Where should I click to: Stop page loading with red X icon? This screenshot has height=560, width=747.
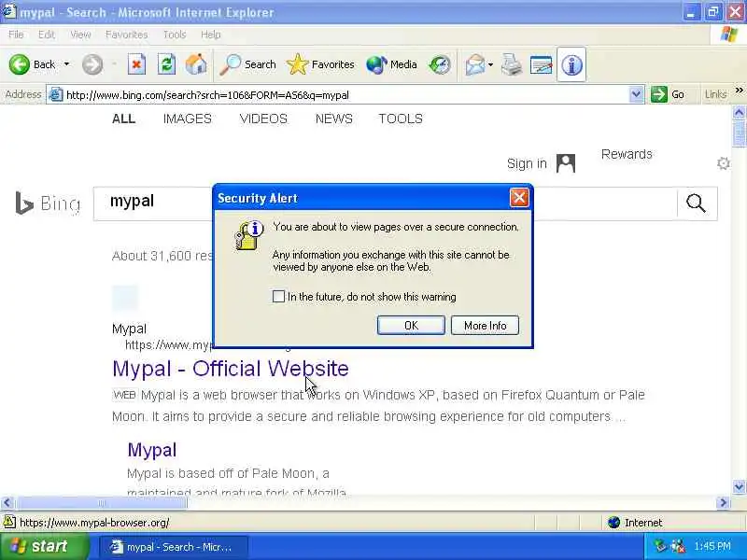point(136,64)
